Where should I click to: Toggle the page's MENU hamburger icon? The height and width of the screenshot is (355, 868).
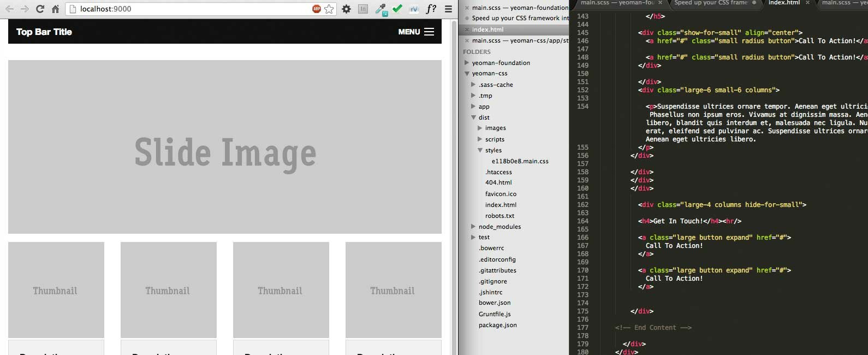[429, 32]
